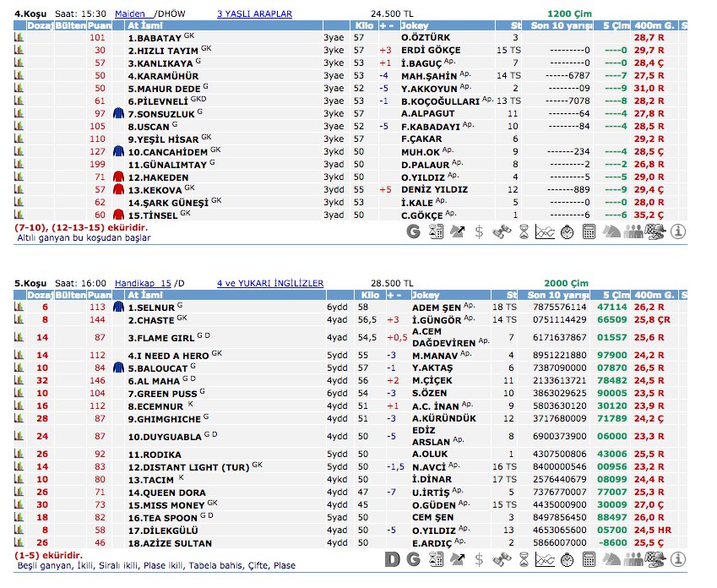The image size is (717, 588).
Task: Open line chart icon under race 5
Action: pyautogui.click(x=545, y=558)
